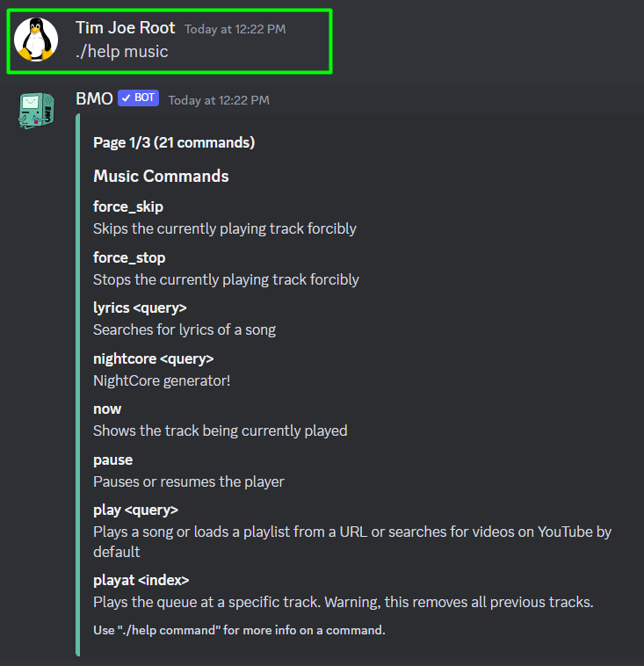Click Tim Joe Root's message timestamp

click(x=235, y=29)
